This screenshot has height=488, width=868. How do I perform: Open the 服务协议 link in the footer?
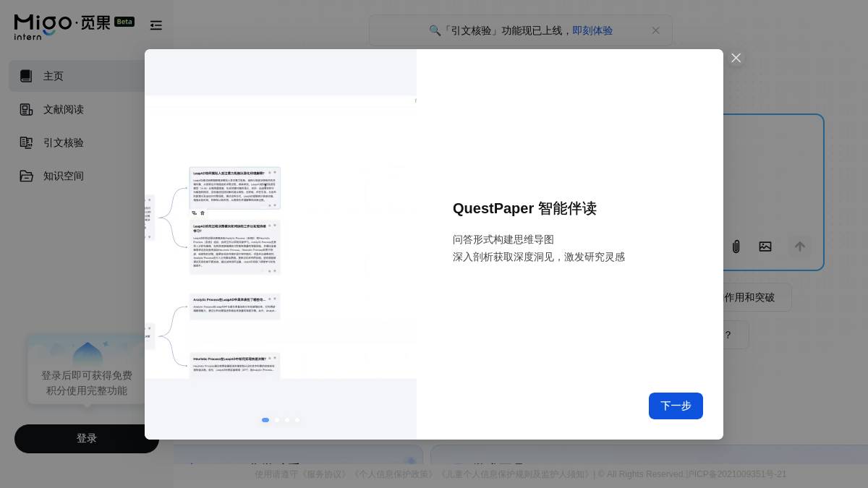tap(325, 474)
